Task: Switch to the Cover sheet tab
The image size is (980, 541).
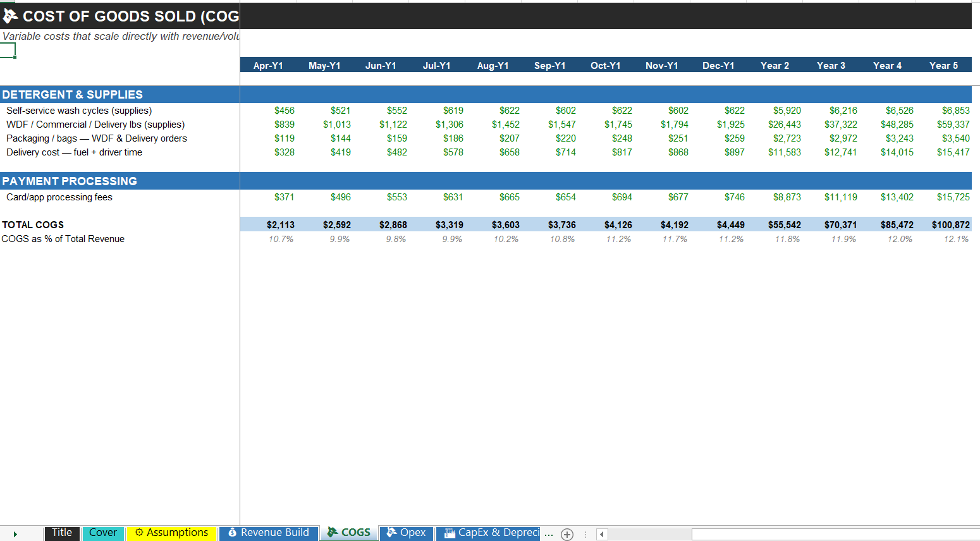Action: pos(103,533)
